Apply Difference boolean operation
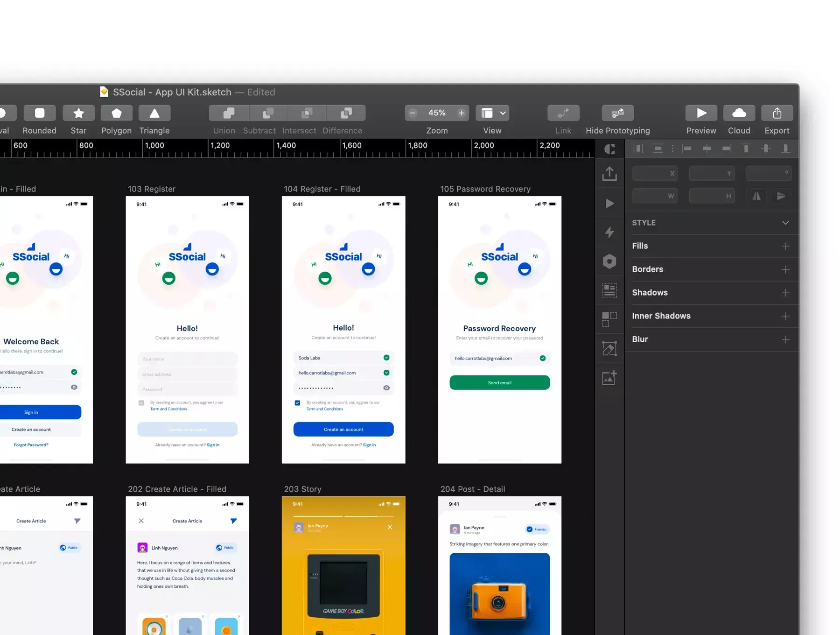 (x=346, y=113)
